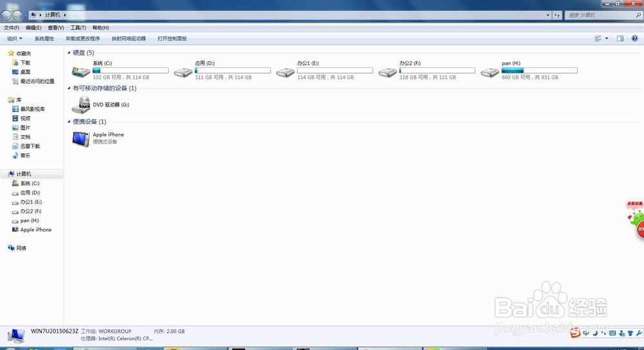The height and width of the screenshot is (350, 644).
Task: Select the Apple iPhone device icon
Action: click(81, 139)
